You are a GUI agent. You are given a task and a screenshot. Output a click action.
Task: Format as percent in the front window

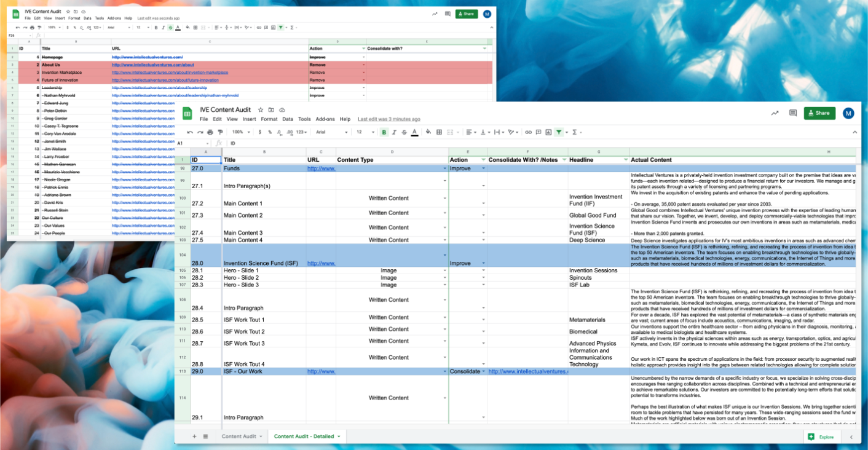(x=270, y=132)
